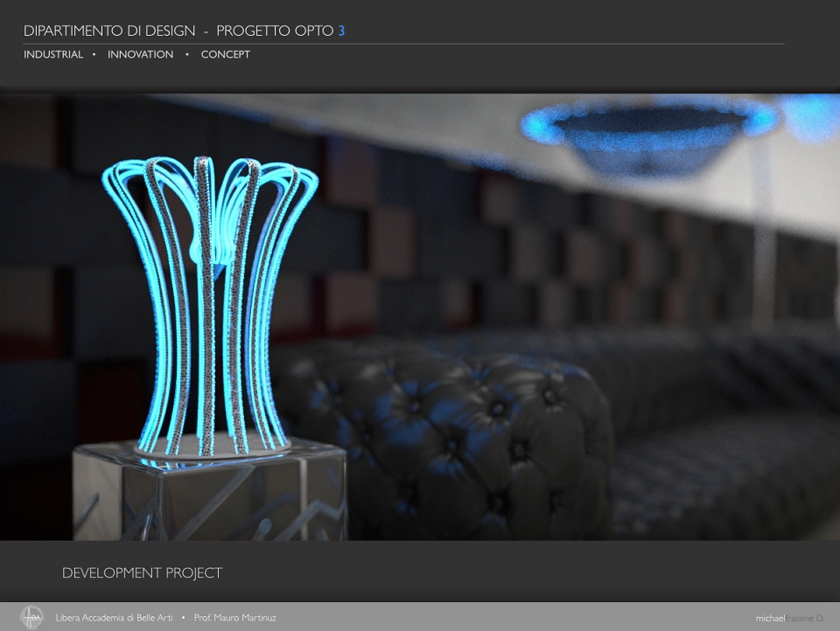Select the INDUSTRIAL label

click(x=53, y=54)
